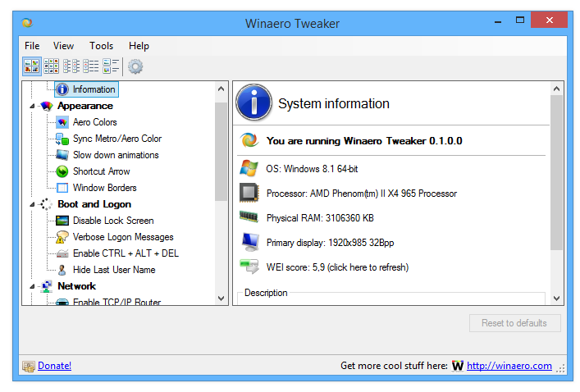
Task: Select Enable CTRL + ALT + DEL item
Action: pos(126,253)
